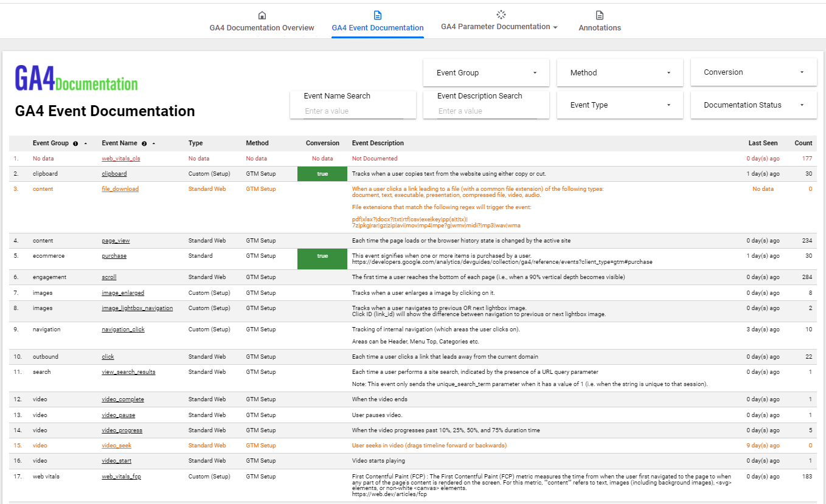
Task: Open the file_download event link
Action: click(x=120, y=189)
